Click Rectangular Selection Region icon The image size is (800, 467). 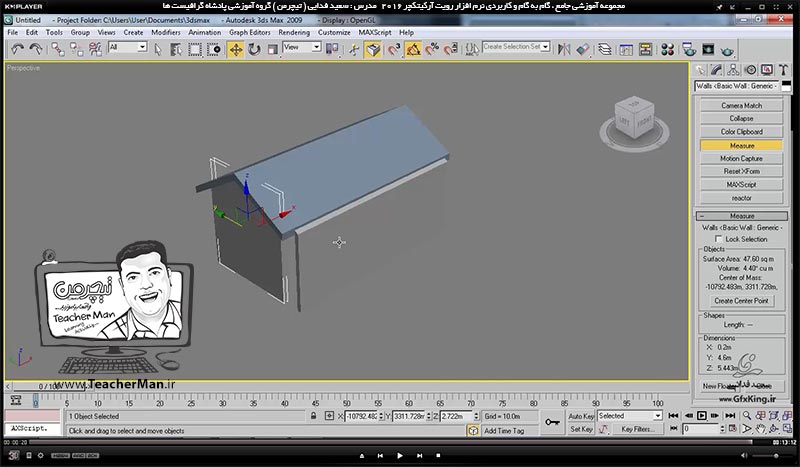point(195,49)
